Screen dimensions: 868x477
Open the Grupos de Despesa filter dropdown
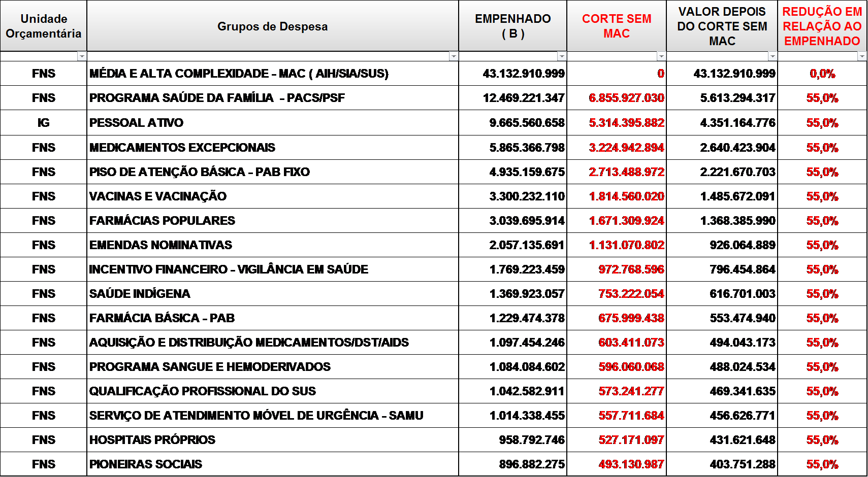tap(454, 56)
